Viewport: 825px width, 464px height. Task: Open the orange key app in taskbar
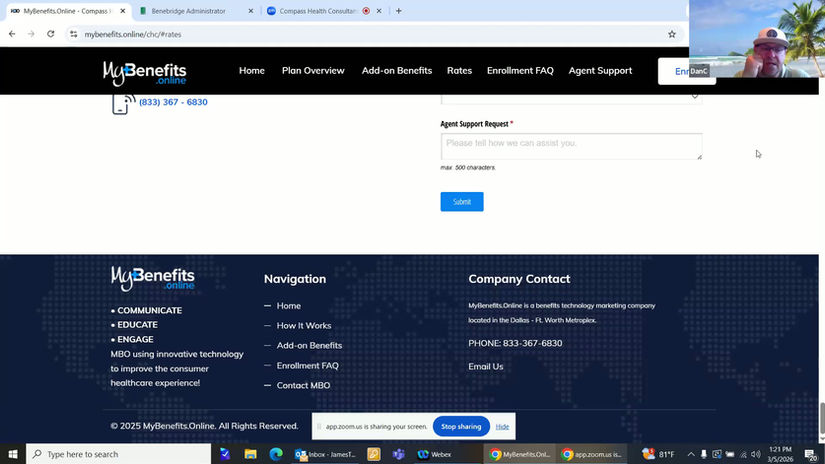(x=374, y=454)
